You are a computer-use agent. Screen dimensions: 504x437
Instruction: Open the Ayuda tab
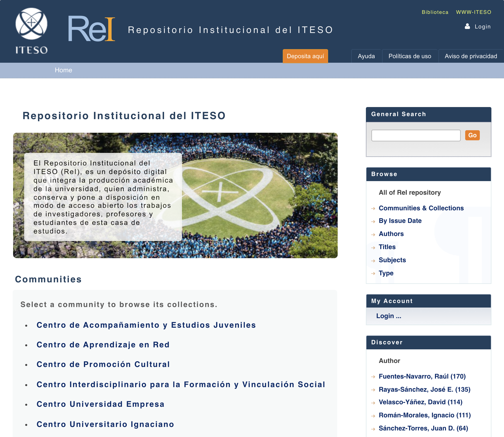coord(366,56)
